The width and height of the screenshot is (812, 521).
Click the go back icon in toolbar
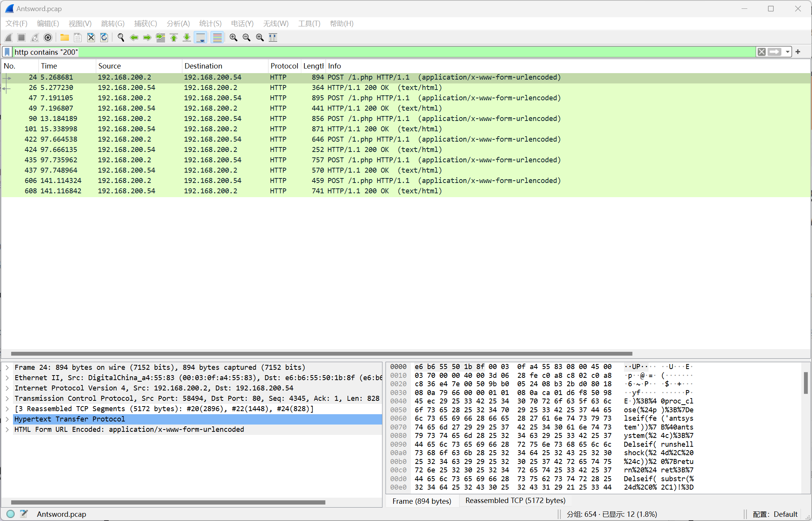click(133, 37)
